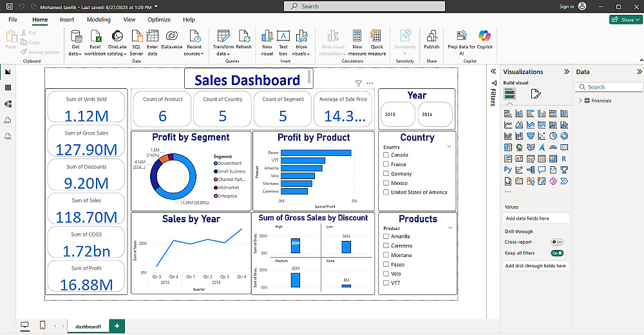
Task: Open Enter data table tool
Action: click(x=153, y=43)
